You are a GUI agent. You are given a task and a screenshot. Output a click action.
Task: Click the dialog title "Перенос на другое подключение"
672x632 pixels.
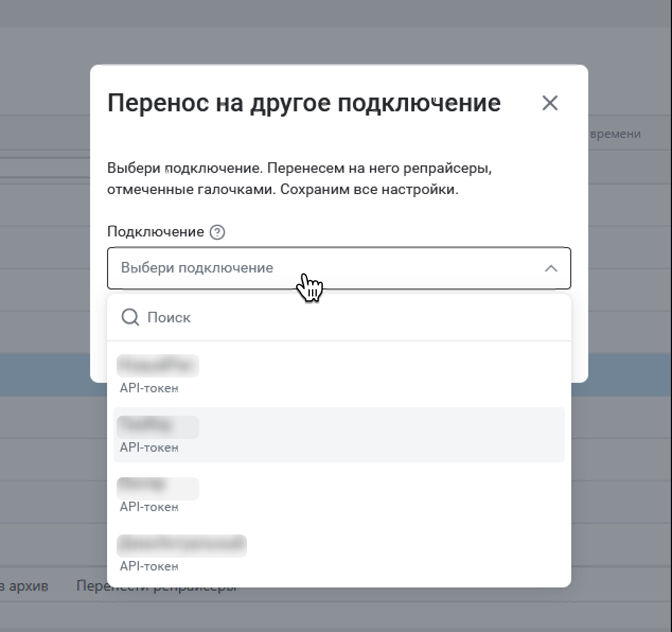304,103
